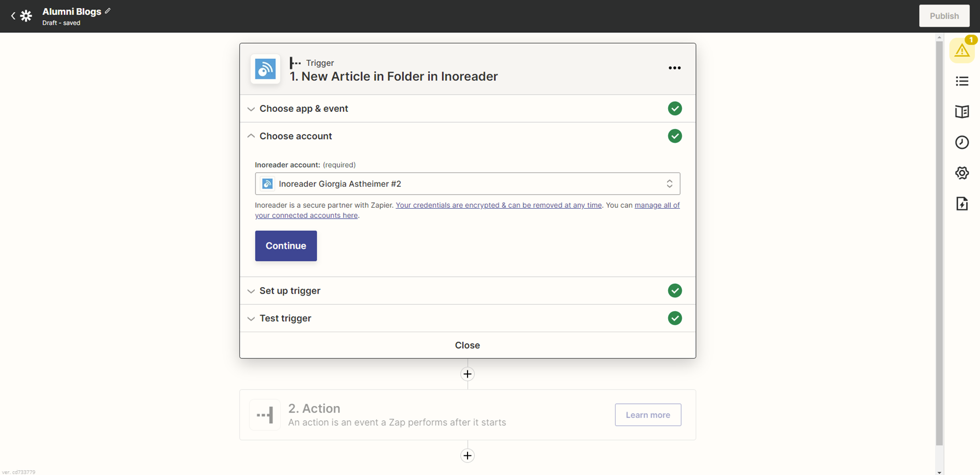Image resolution: width=980 pixels, height=475 pixels.
Task: Open the trigger step three-dot menu
Action: click(x=675, y=68)
